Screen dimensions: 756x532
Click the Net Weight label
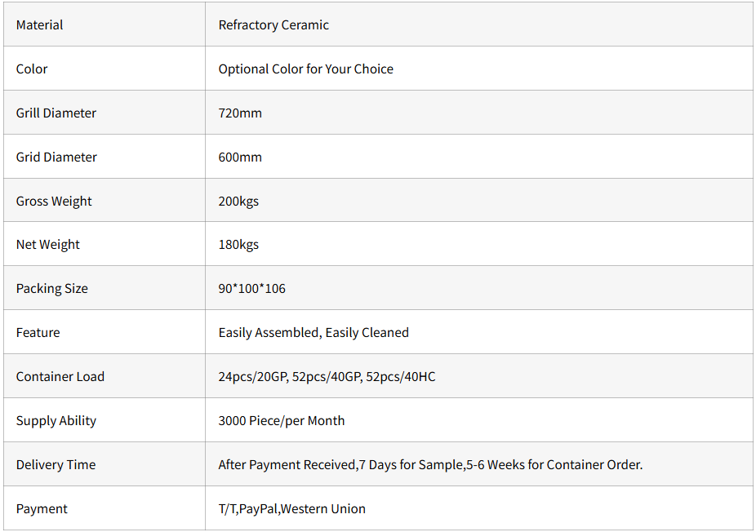[48, 245]
